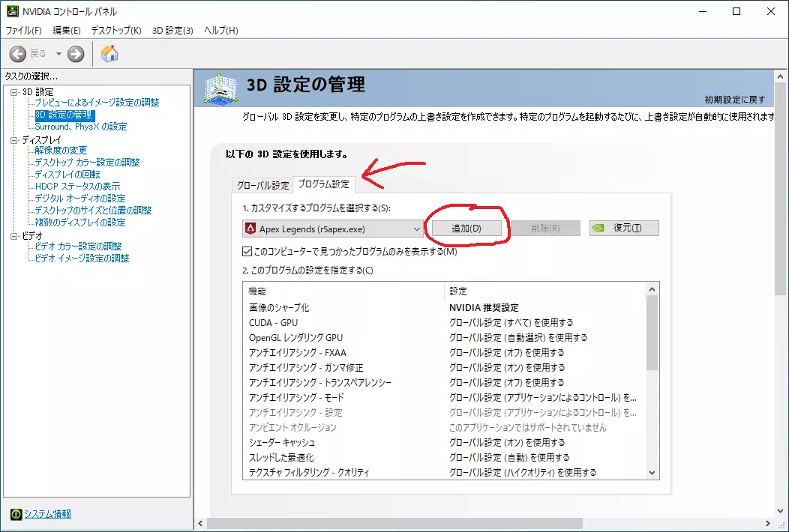Open システム情報 link
This screenshot has width=789, height=532.
click(x=48, y=514)
